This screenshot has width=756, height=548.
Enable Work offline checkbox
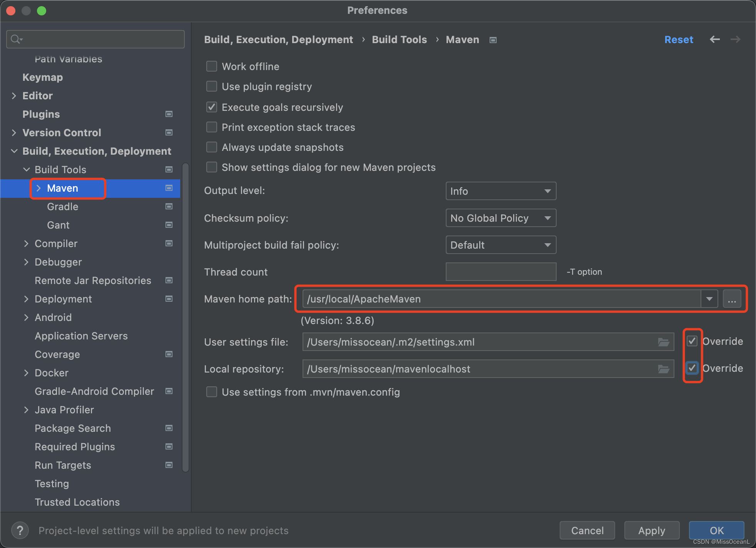[x=212, y=66]
